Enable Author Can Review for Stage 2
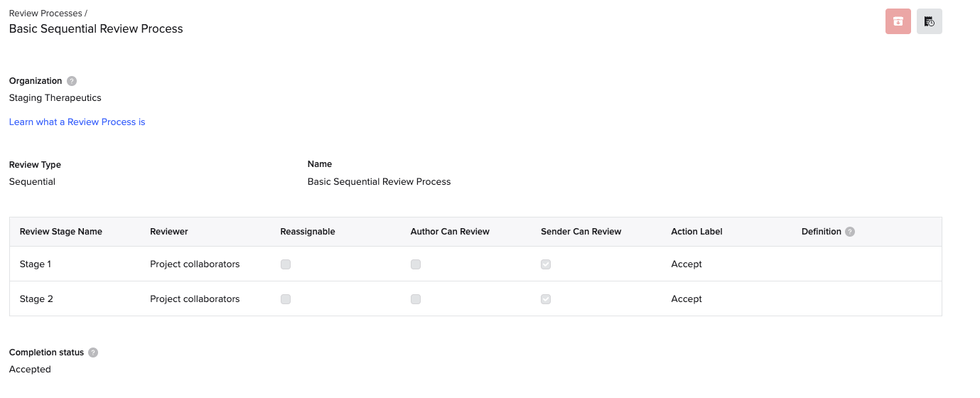Viewport: 980px width, 398px height. coord(416,299)
